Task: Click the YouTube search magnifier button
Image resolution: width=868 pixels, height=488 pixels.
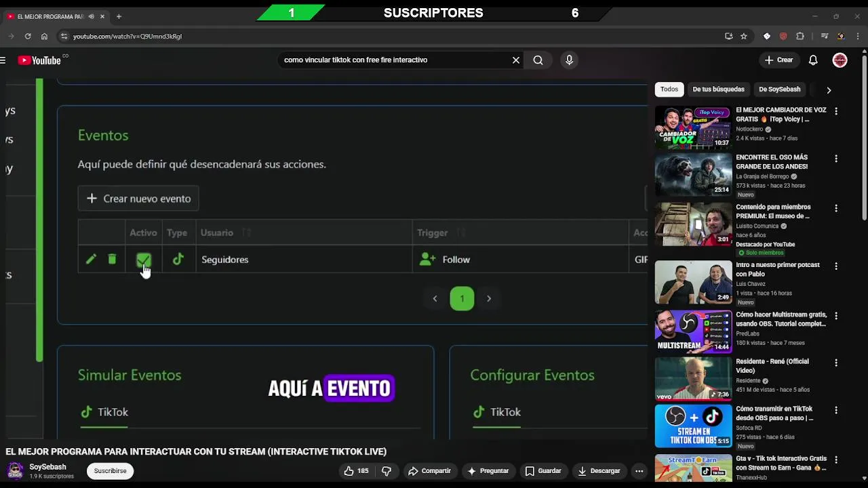Action: click(538, 60)
